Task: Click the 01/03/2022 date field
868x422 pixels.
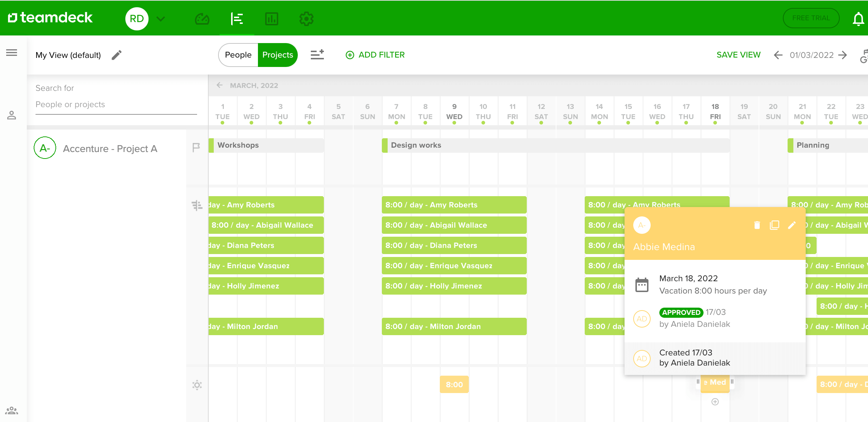Action: 811,55
